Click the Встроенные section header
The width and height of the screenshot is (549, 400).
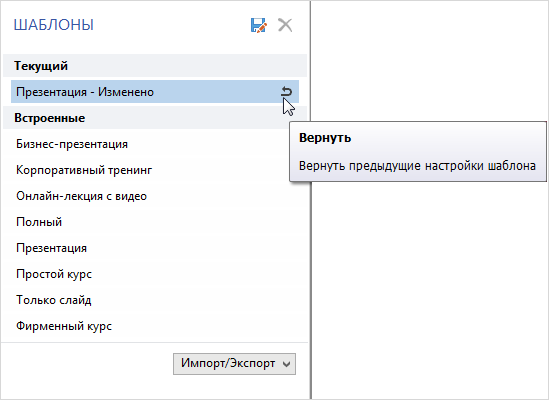[x=155, y=118]
